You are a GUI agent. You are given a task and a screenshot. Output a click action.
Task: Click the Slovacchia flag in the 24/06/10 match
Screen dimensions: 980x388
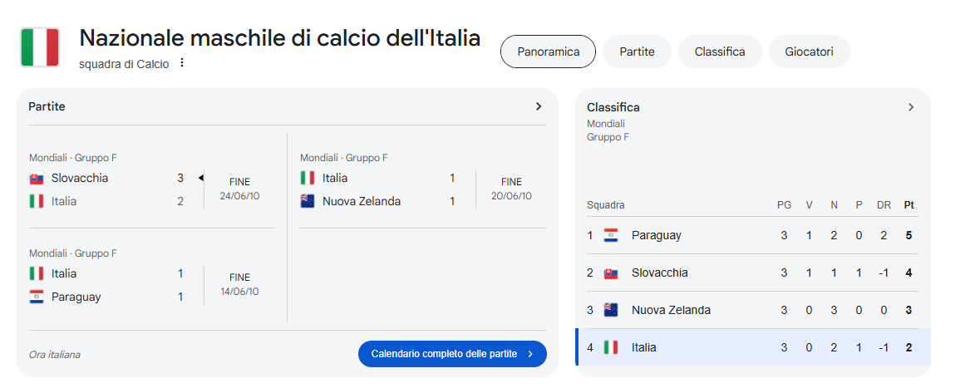point(37,178)
